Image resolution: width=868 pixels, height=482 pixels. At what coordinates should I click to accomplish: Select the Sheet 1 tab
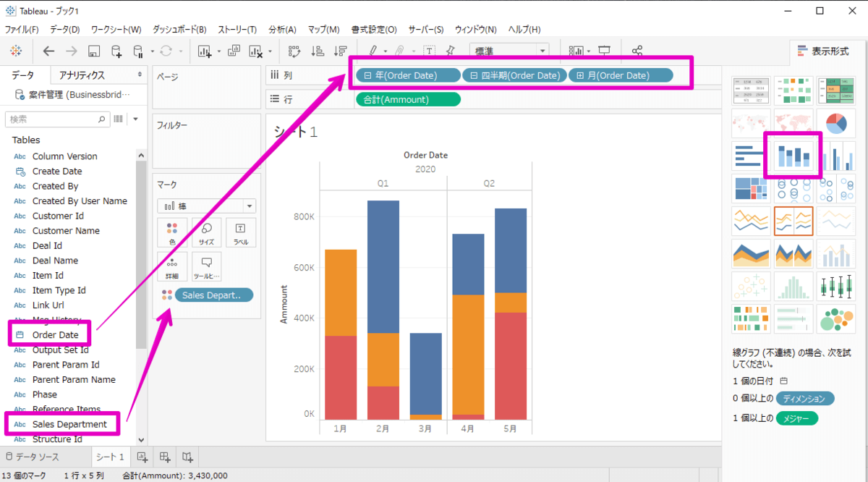[x=111, y=457]
